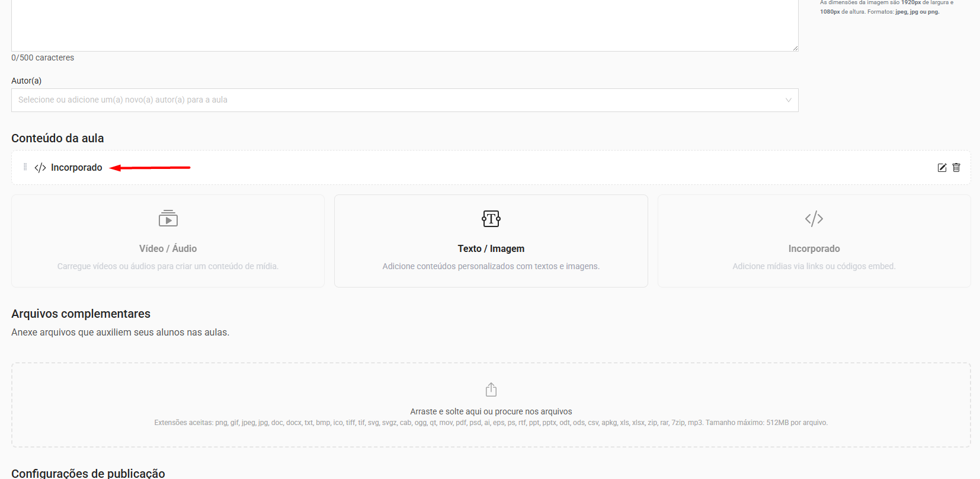Click 'Carregue vídeos ou áudios' card description

coord(168,266)
